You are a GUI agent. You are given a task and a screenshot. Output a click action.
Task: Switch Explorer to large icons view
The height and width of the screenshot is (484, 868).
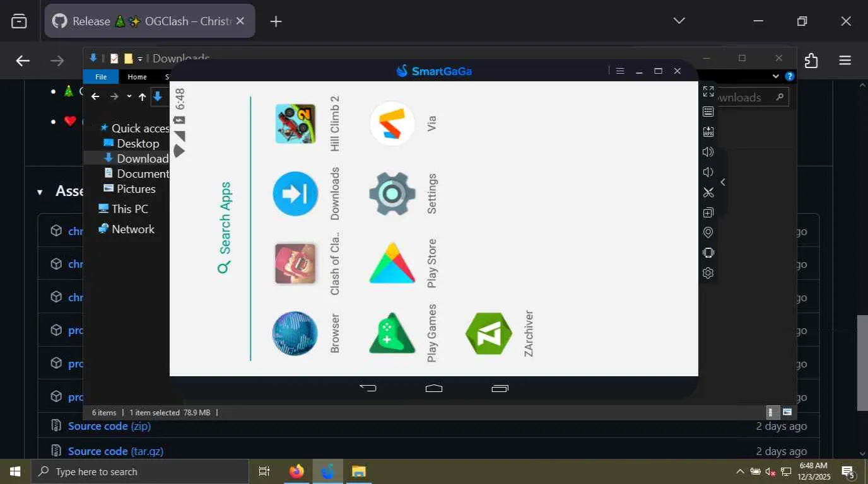[x=787, y=412]
